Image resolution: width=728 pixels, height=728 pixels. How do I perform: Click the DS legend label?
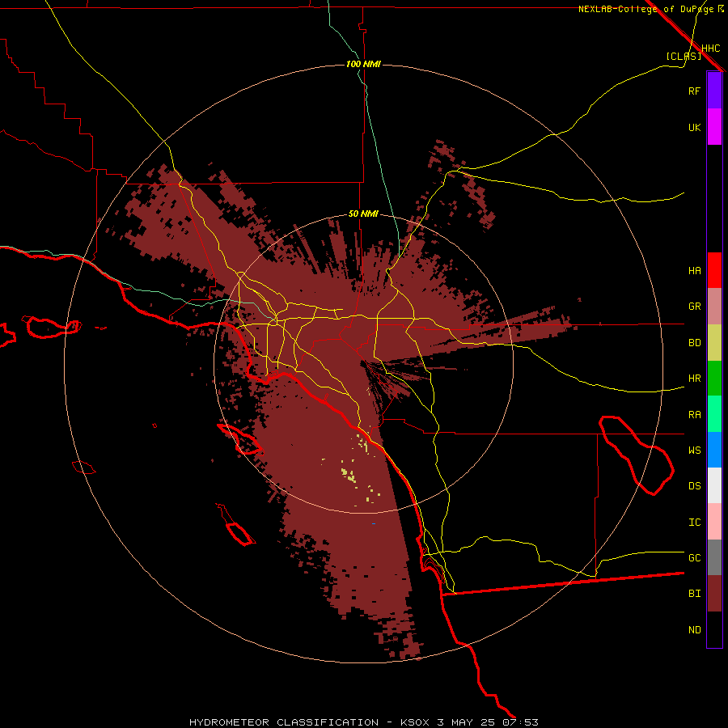click(x=694, y=486)
